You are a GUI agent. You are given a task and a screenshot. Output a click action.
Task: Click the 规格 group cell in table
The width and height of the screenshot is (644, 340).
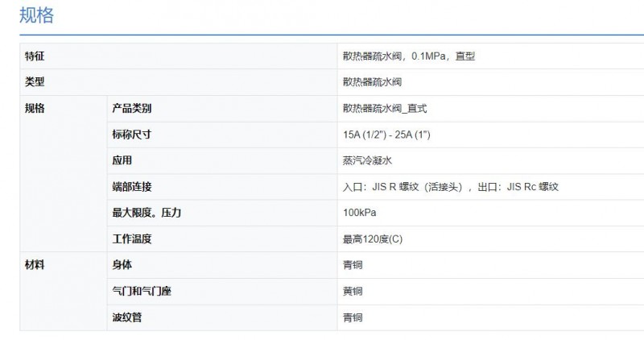pyautogui.click(x=64, y=173)
